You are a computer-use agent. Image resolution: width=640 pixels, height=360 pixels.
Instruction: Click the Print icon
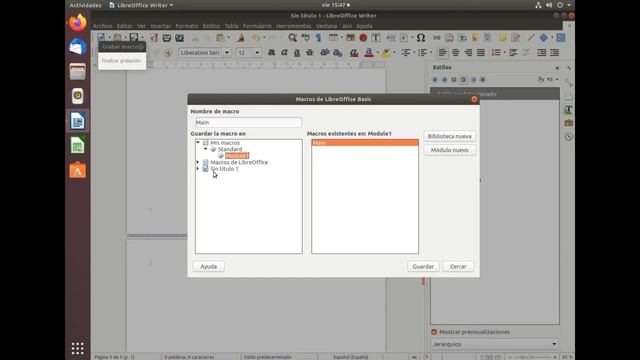(x=167, y=38)
